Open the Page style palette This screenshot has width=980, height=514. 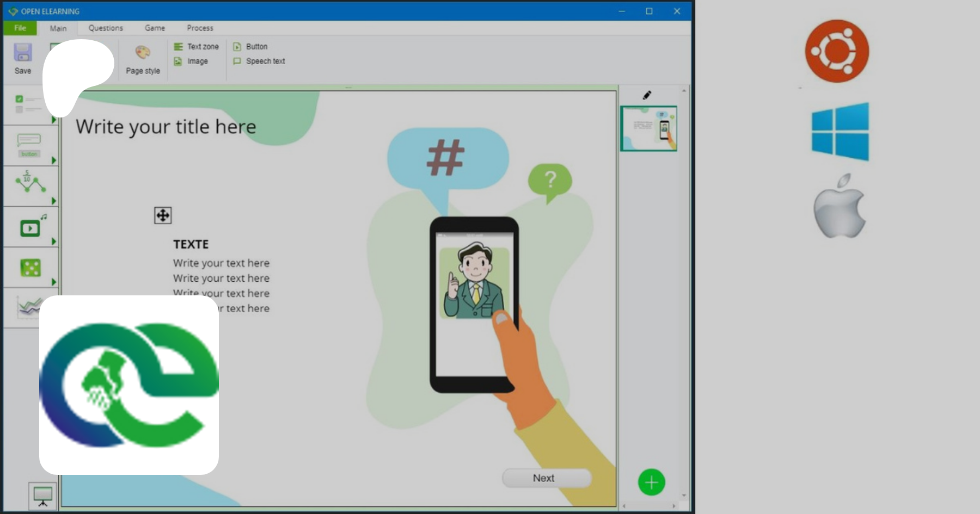[x=143, y=53]
